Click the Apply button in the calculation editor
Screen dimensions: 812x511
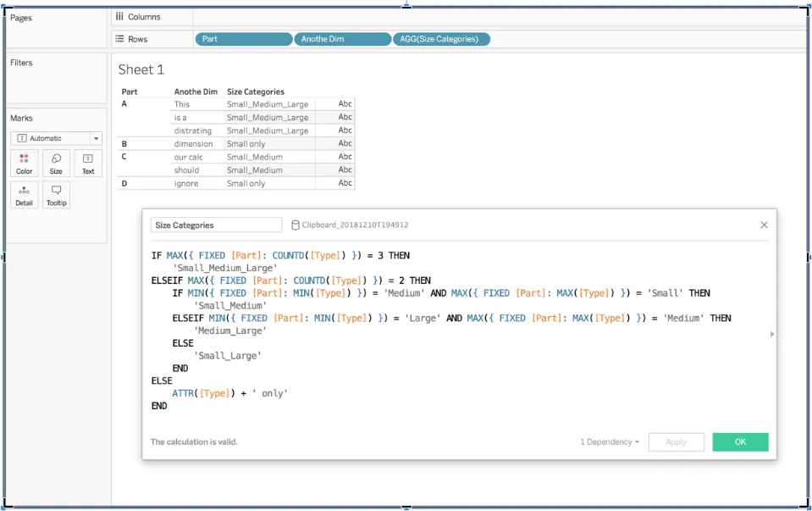point(676,442)
